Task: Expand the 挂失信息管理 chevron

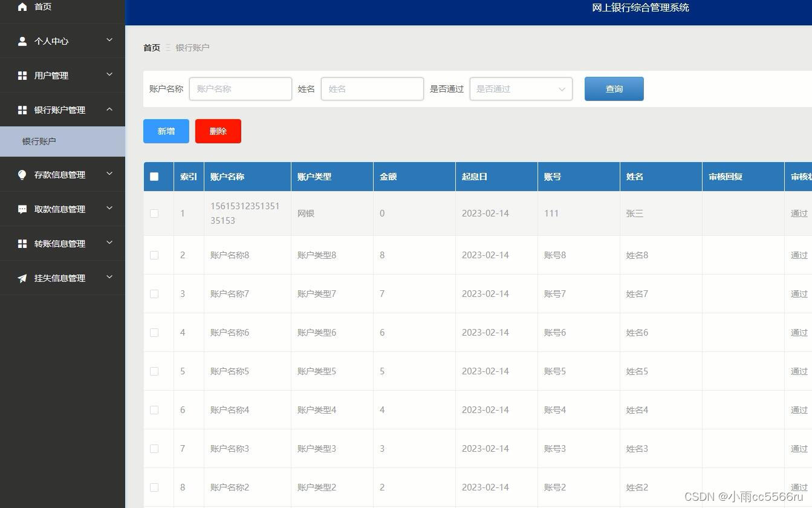Action: tap(109, 278)
